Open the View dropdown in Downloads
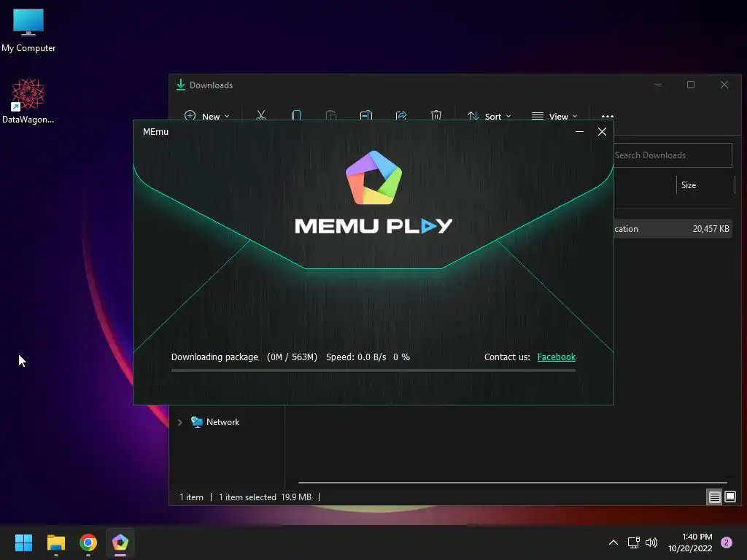747x560 pixels. pyautogui.click(x=554, y=116)
